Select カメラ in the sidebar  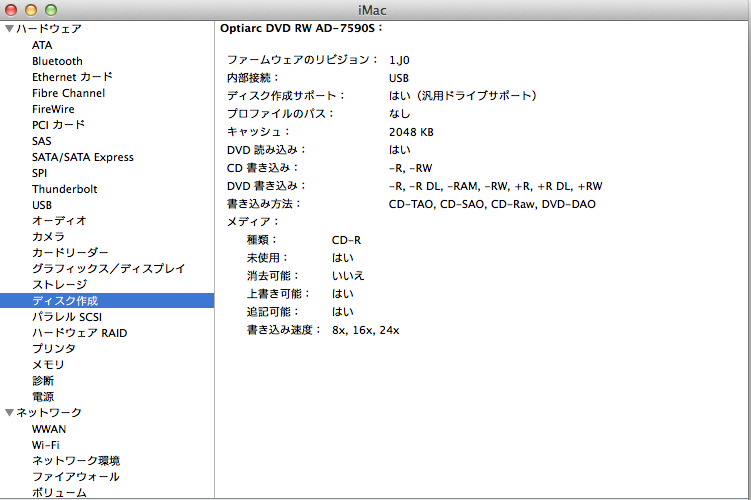coord(48,237)
